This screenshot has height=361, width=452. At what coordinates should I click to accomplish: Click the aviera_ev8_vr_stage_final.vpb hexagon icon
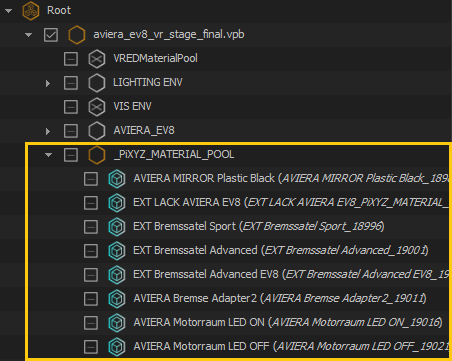pos(77,35)
